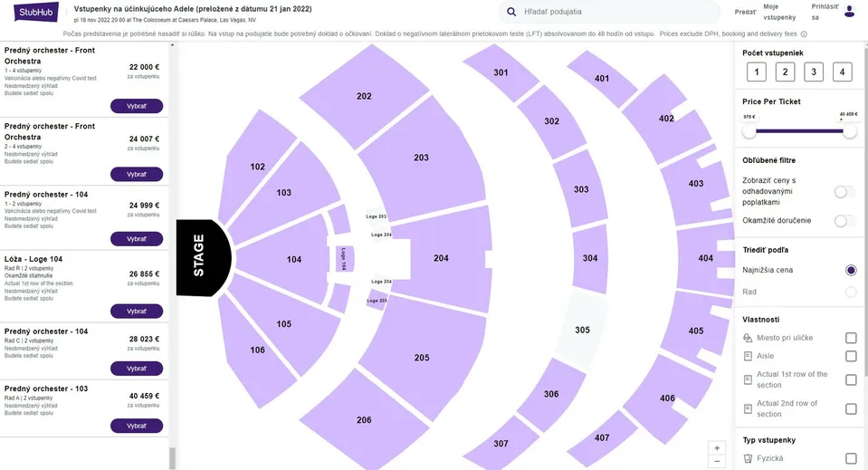Click the search magnifier icon
The width and height of the screenshot is (868, 470).
511,12
